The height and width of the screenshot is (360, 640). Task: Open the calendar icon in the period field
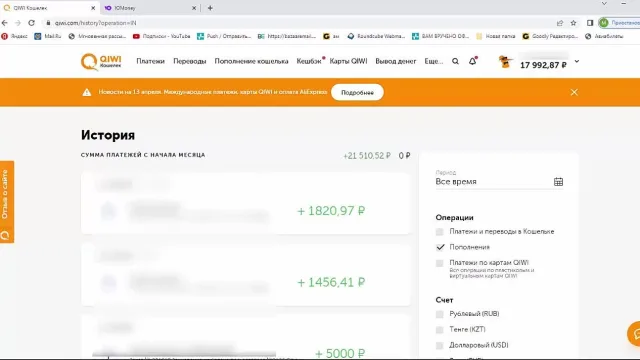[x=558, y=182]
